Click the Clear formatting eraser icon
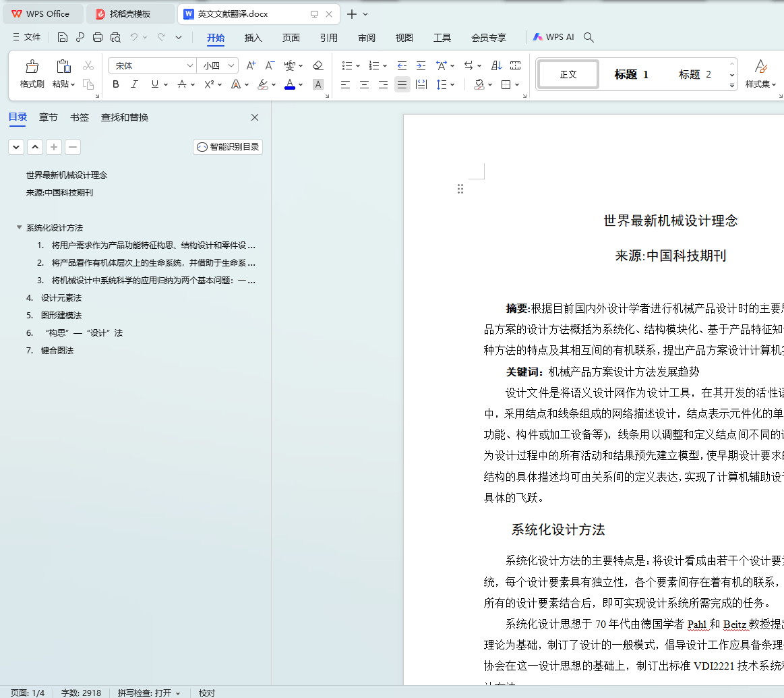 click(318, 65)
